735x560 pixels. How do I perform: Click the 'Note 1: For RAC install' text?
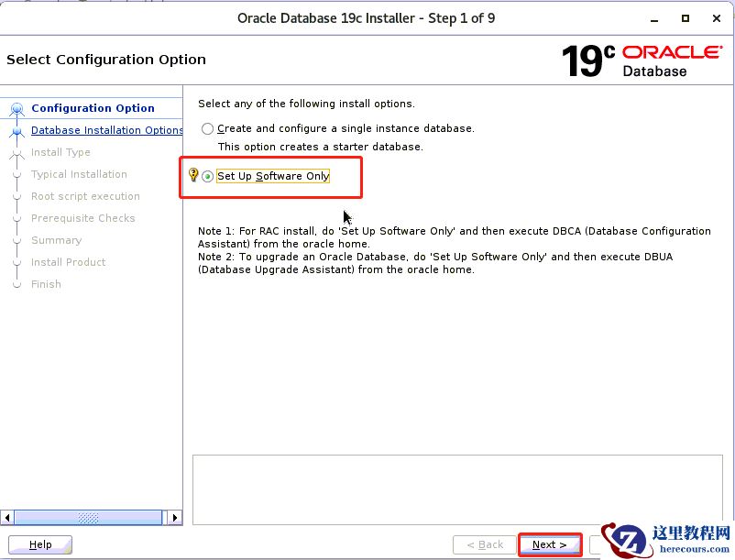point(455,237)
